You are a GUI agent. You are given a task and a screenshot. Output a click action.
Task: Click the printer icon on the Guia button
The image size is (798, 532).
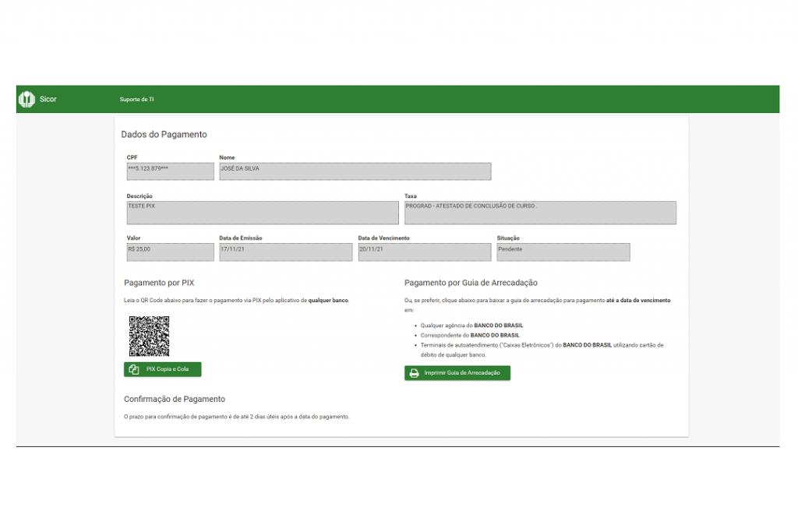point(415,373)
